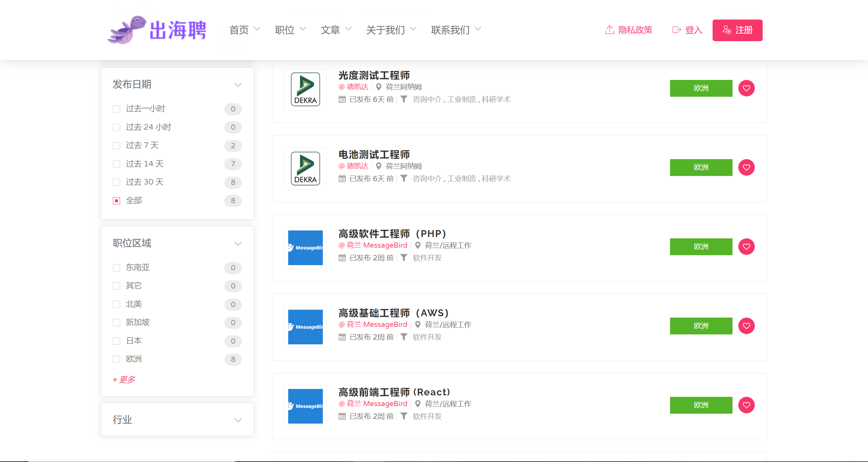Save 高级软件工程师 (PHP) job via heart icon
The height and width of the screenshot is (462, 868).
pyautogui.click(x=746, y=247)
